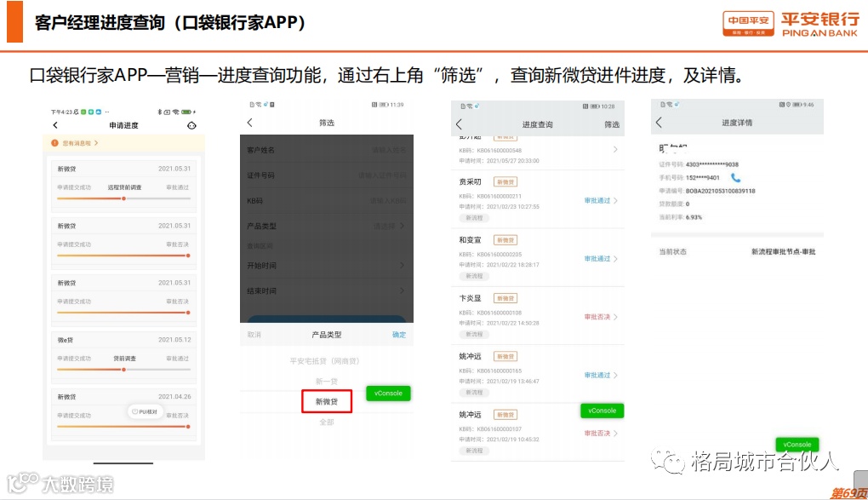The width and height of the screenshot is (868, 500).
Task: Tap the 新微贷 tag beside 贡采叨
Action: [x=505, y=181]
